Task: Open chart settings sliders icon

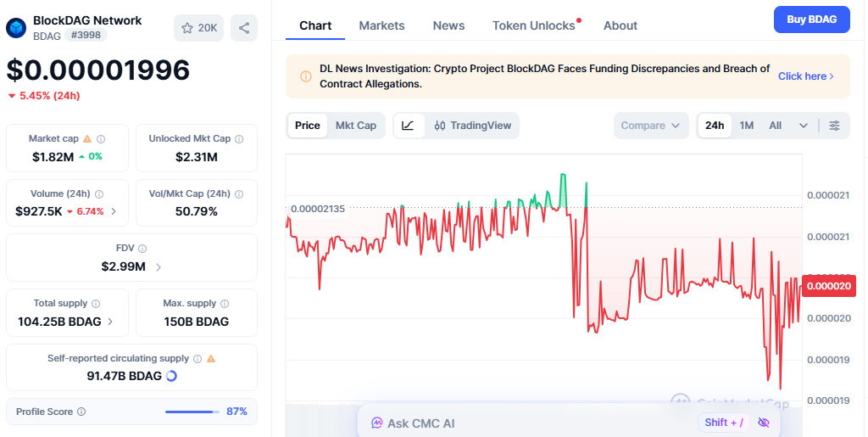Action: click(834, 126)
